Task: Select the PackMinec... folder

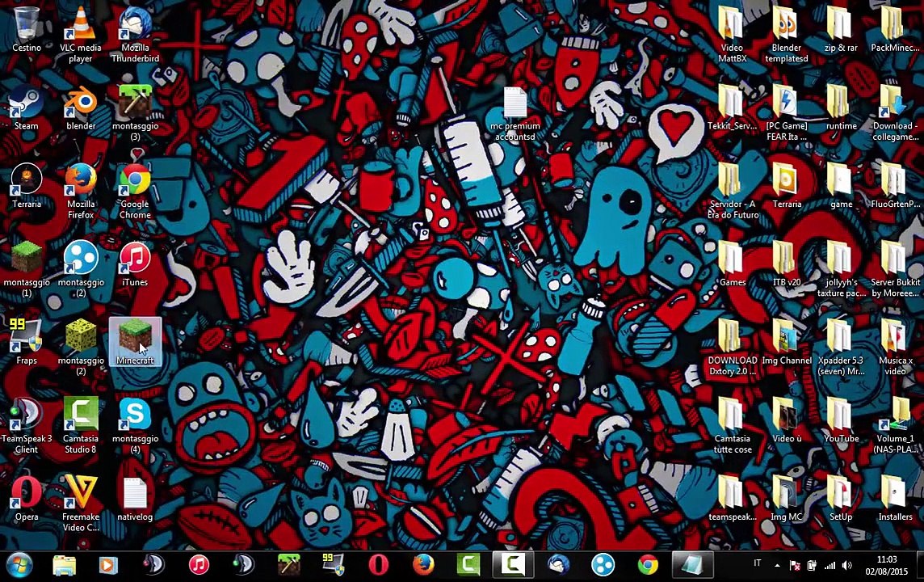Action: (895, 29)
